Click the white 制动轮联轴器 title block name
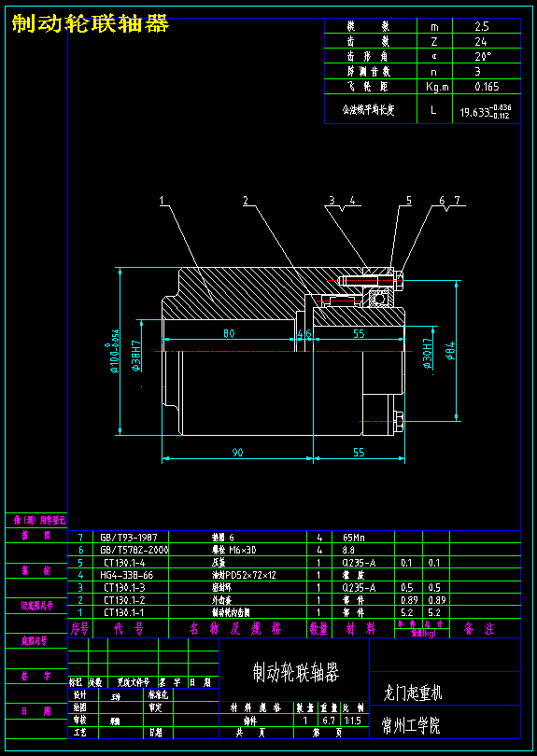 (296, 672)
